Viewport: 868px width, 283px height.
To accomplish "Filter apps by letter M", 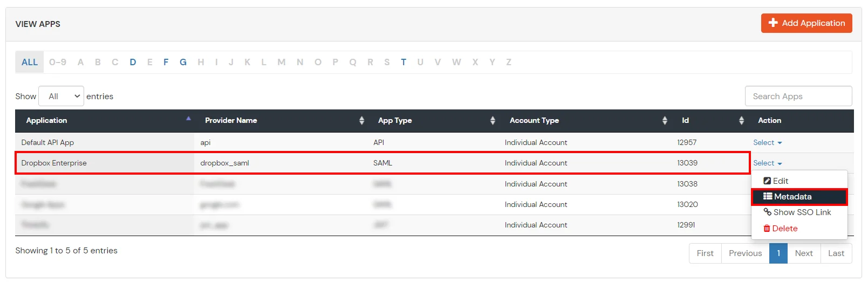I will (x=282, y=62).
